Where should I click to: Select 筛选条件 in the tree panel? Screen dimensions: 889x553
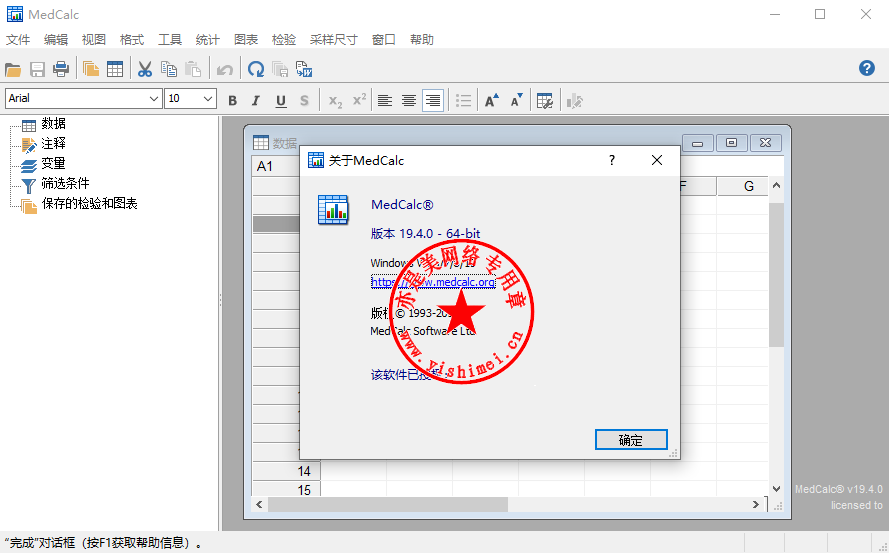[65, 183]
